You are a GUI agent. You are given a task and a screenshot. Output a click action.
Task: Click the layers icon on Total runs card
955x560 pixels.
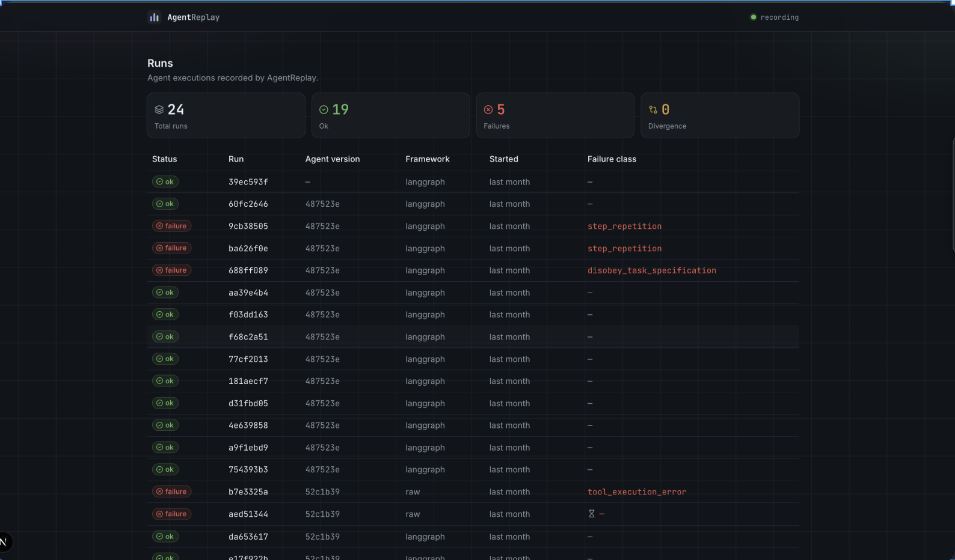click(159, 109)
